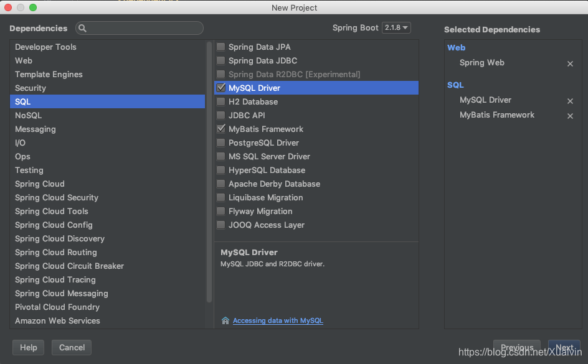
Task: Select MySQL Driver in selected dependencies list
Action: click(x=485, y=100)
